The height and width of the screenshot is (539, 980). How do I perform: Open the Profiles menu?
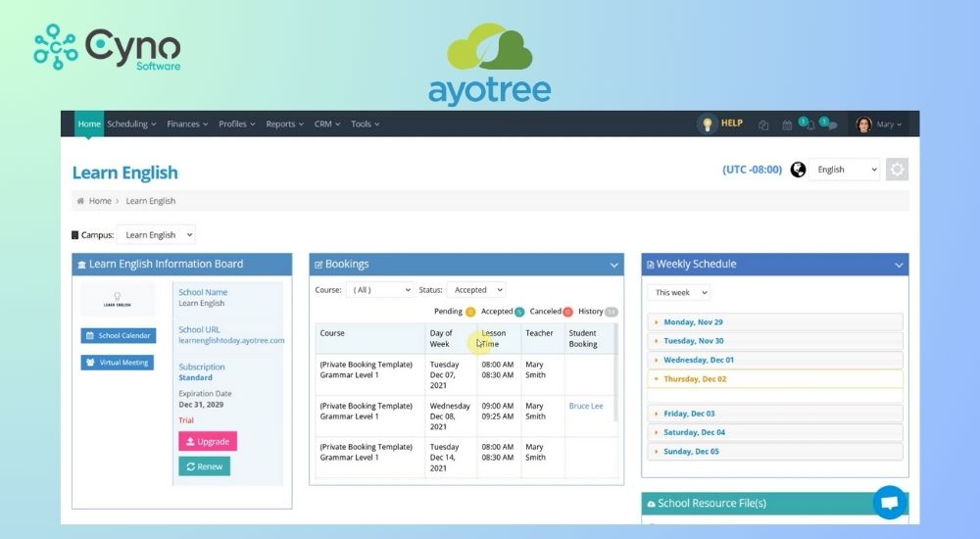(237, 123)
